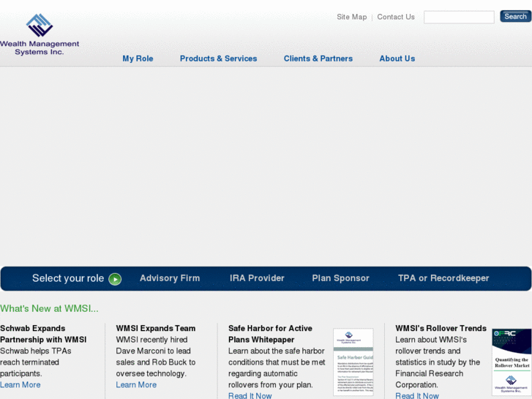Click Read It Now under Safe Harbor whitepaper
This screenshot has height=399, width=532.
[x=250, y=395]
